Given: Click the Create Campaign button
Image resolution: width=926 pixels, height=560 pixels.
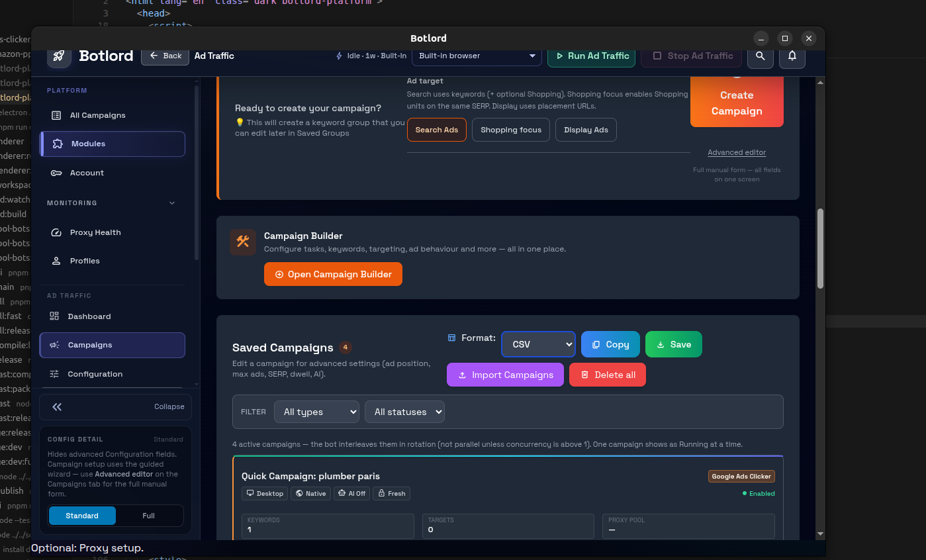Looking at the screenshot, I should tap(737, 101).
